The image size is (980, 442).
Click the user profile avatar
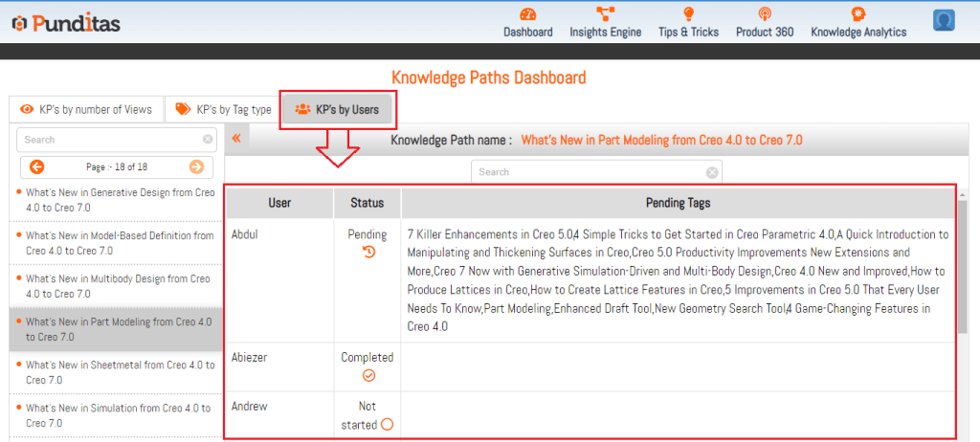[945, 20]
